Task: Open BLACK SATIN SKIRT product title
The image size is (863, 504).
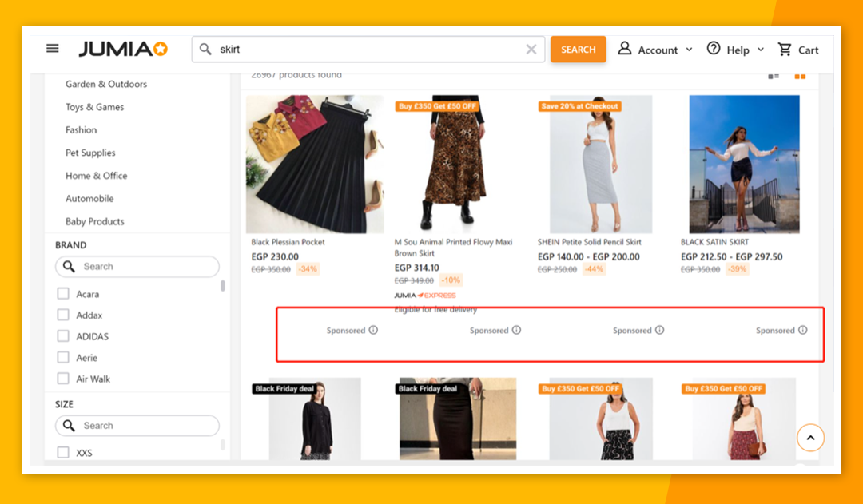Action: [714, 242]
